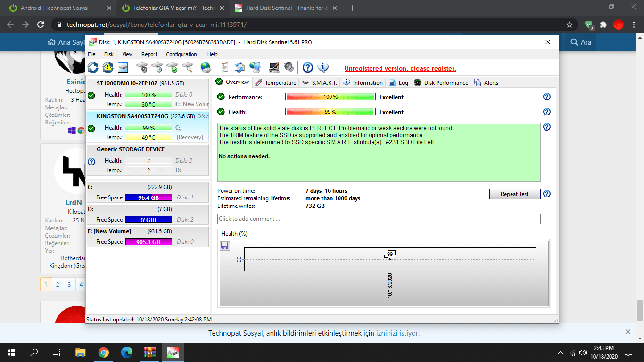The width and height of the screenshot is (644, 362).
Task: Go to forum page 2 in pagination
Action: click(58, 284)
